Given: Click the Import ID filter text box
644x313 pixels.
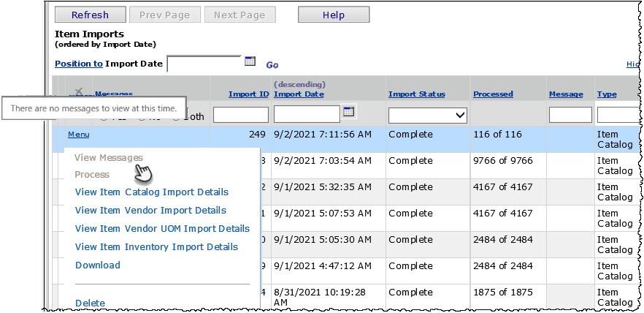Looking at the screenshot, I should point(241,115).
